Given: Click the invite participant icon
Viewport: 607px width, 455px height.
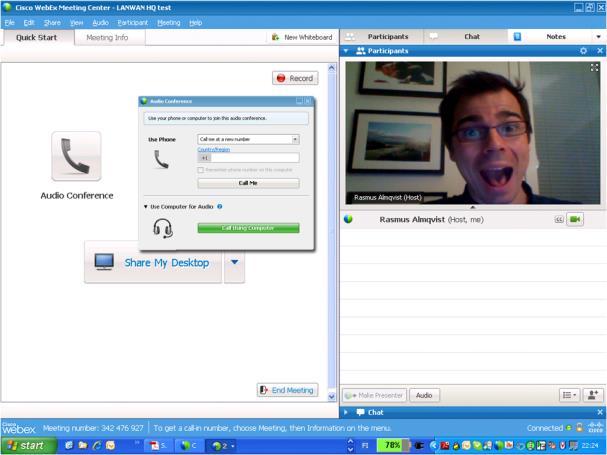Looking at the screenshot, I should (593, 395).
